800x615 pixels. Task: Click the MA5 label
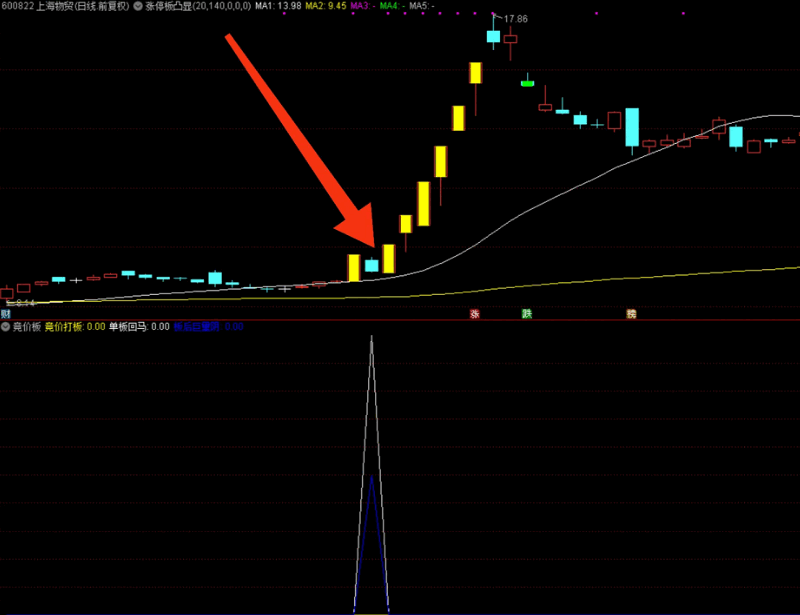422,6
